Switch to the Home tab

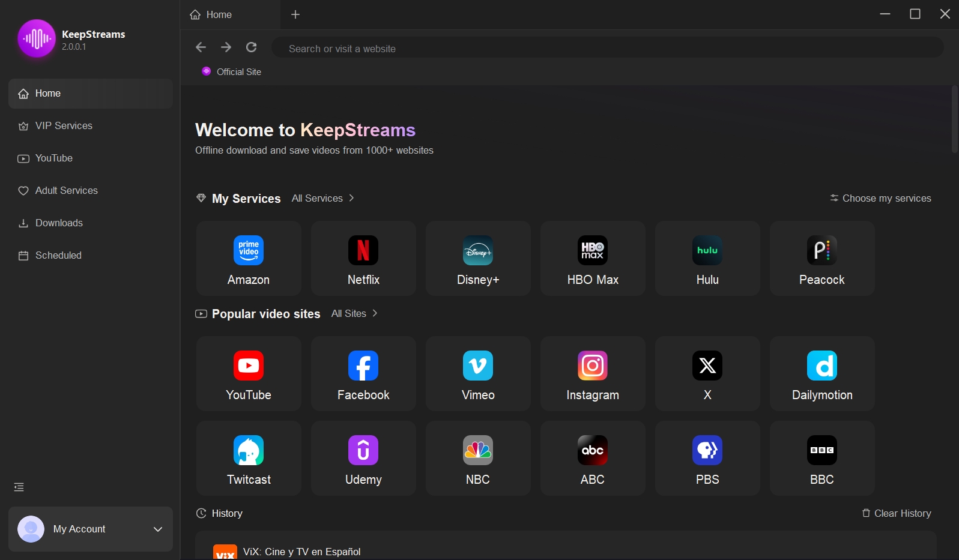click(231, 14)
